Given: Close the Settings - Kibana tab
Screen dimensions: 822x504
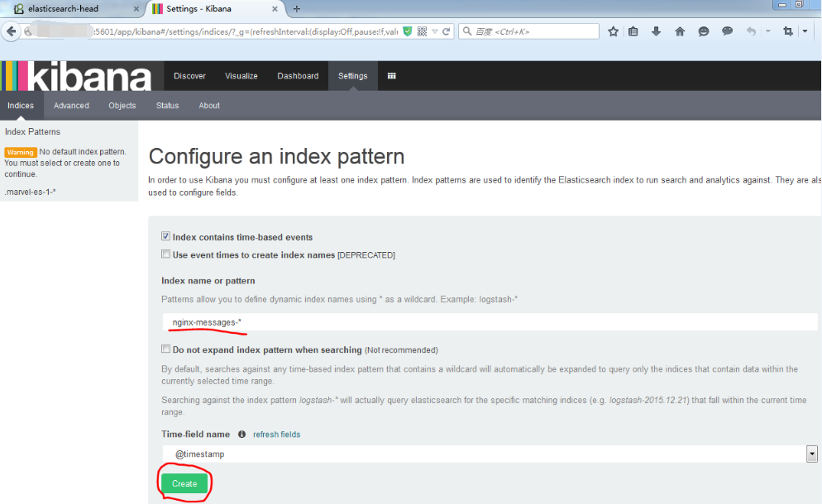Looking at the screenshot, I should tap(275, 9).
